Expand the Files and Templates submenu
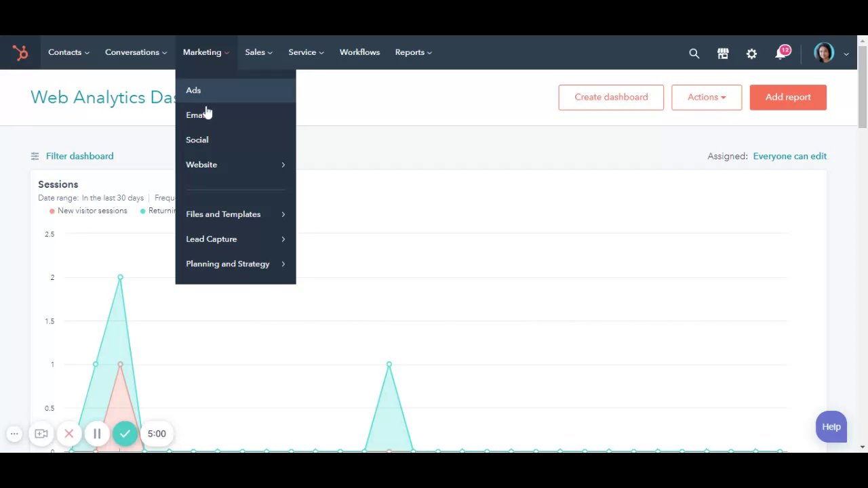868x488 pixels. tap(235, 214)
